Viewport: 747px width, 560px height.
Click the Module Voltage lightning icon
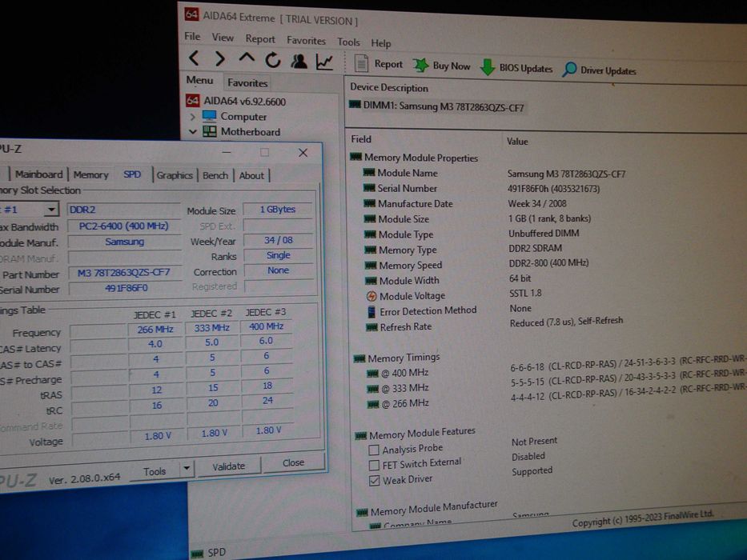click(371, 296)
